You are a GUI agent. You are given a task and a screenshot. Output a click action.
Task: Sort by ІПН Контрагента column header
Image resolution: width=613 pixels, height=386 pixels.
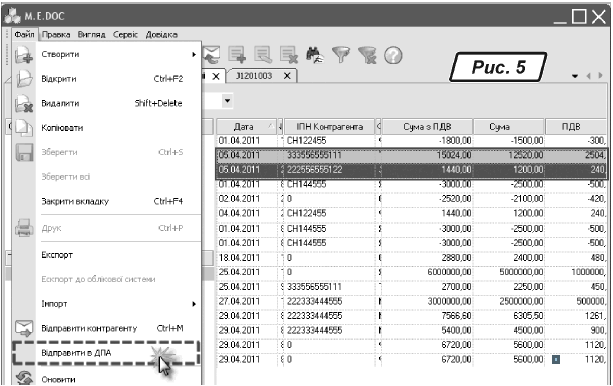point(329,127)
